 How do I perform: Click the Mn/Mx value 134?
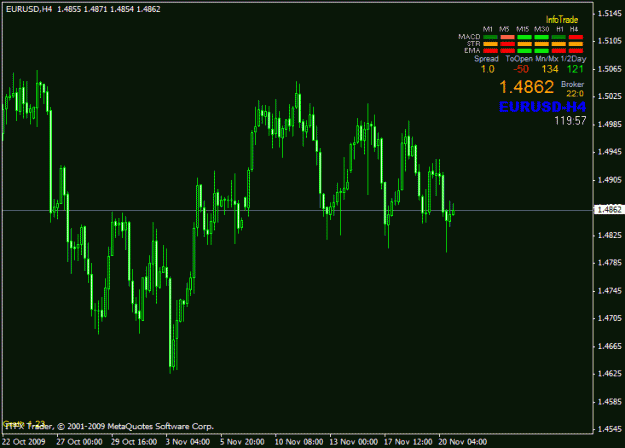(x=550, y=69)
